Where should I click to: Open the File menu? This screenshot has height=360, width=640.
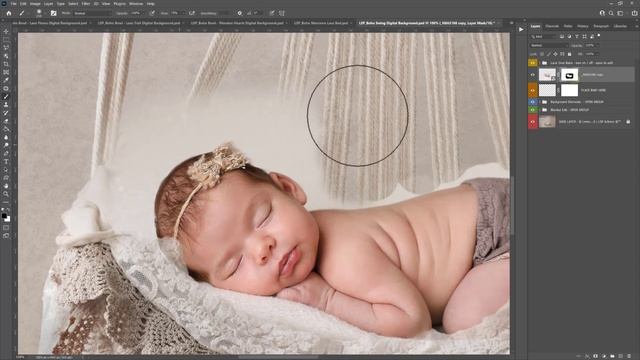[13, 4]
